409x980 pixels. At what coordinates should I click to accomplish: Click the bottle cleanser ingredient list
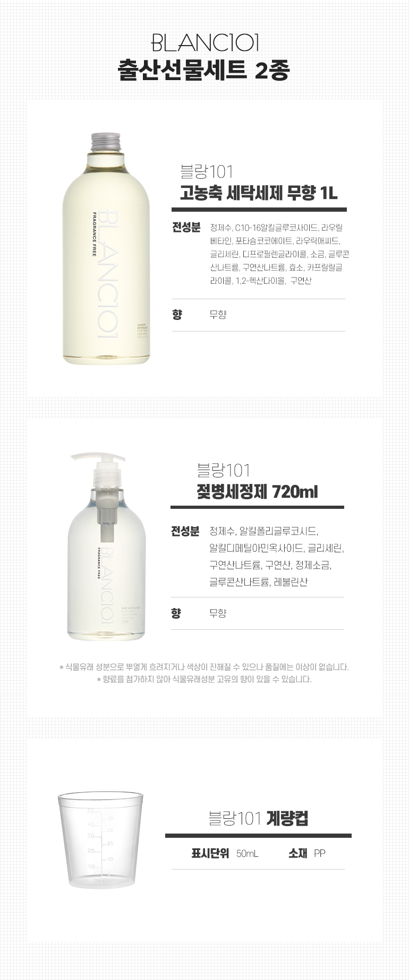click(277, 556)
